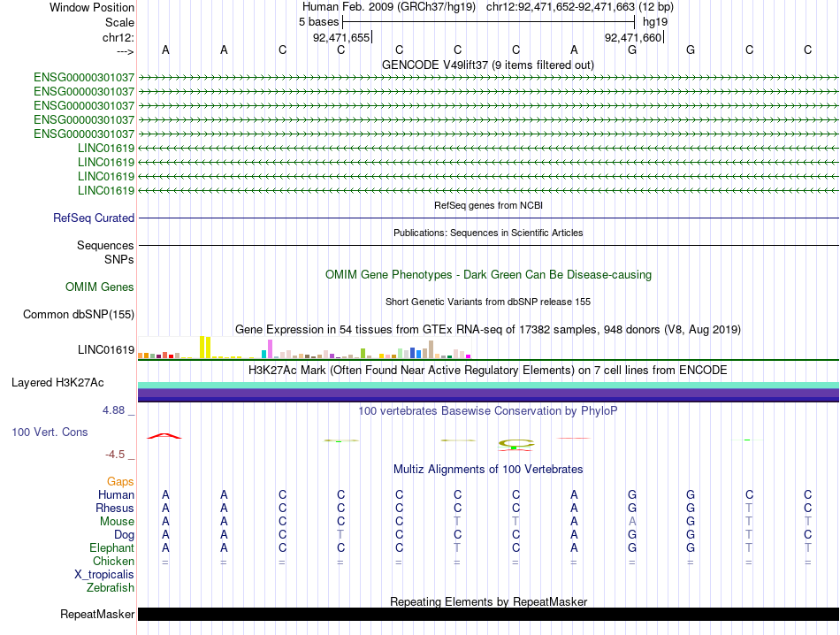Click the faded T in the Rhesus row
The image size is (840, 635).
point(749,508)
